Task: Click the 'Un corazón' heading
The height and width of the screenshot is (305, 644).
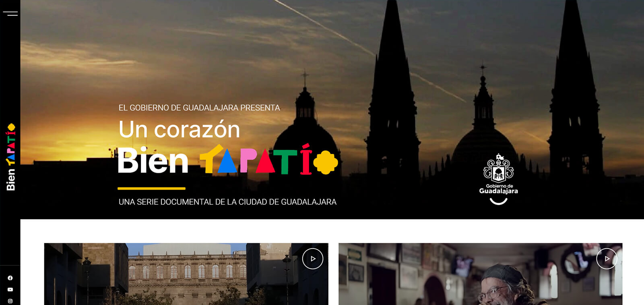Action: tap(179, 129)
